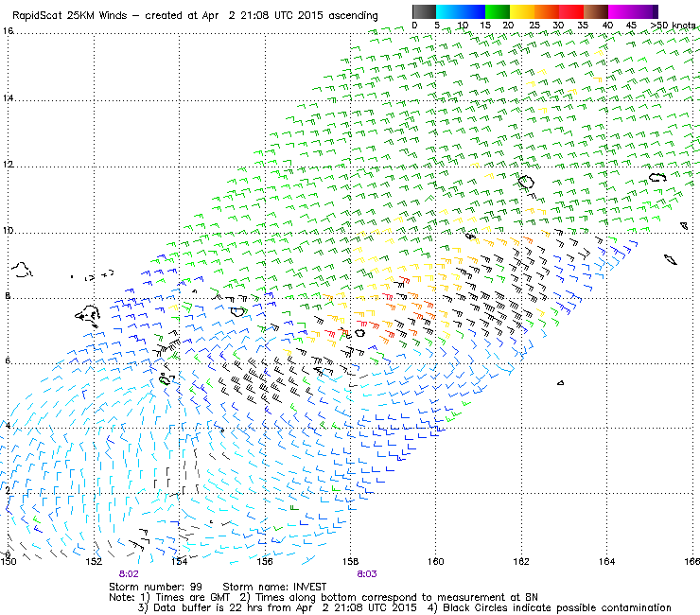700x615 pixels.
Task: Click the magenta 40-45 knots legend swatch
Action: [620, 11]
